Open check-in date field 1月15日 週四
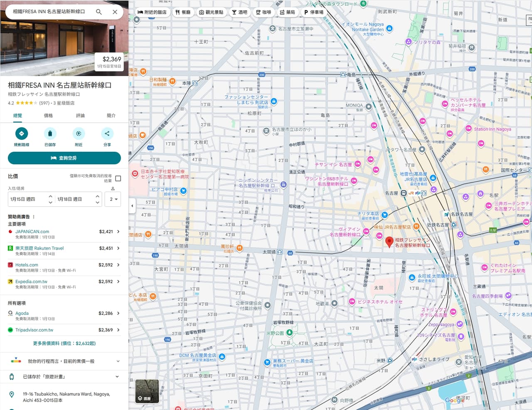The image size is (532, 410). coord(32,199)
